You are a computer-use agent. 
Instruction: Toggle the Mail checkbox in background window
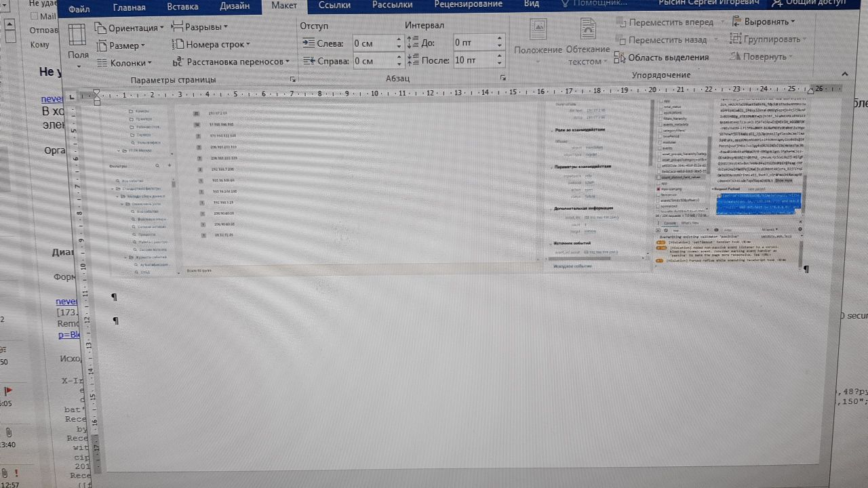[35, 16]
